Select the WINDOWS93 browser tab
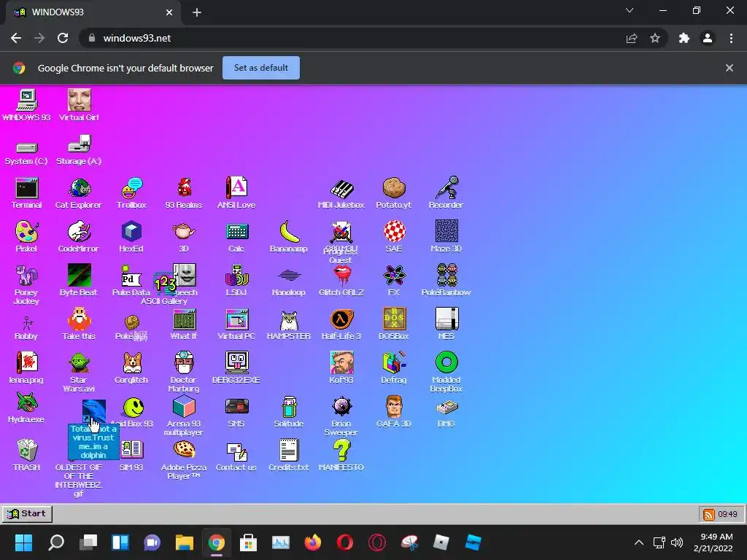Viewport: 747px width, 560px height. pyautogui.click(x=93, y=12)
